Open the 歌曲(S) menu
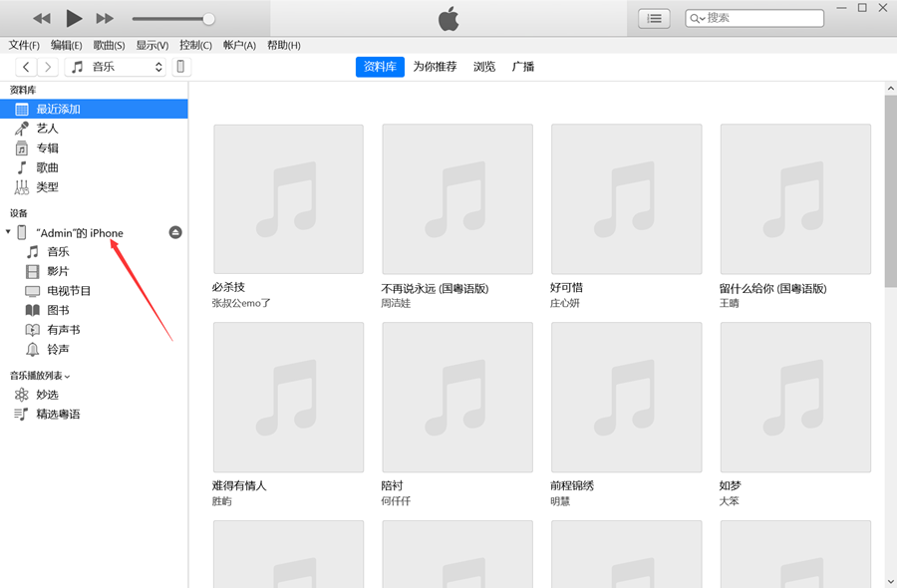This screenshot has height=588, width=897. 110,45
